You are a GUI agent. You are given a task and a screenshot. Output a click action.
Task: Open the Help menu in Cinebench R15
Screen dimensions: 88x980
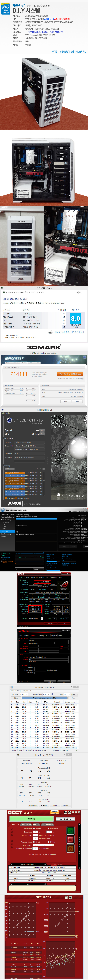[x=8, y=413]
